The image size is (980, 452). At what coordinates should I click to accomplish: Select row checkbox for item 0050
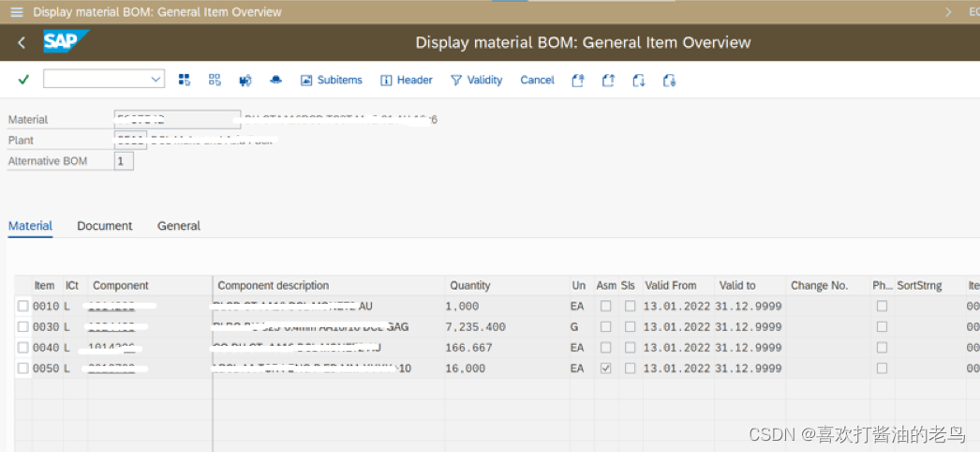23,369
